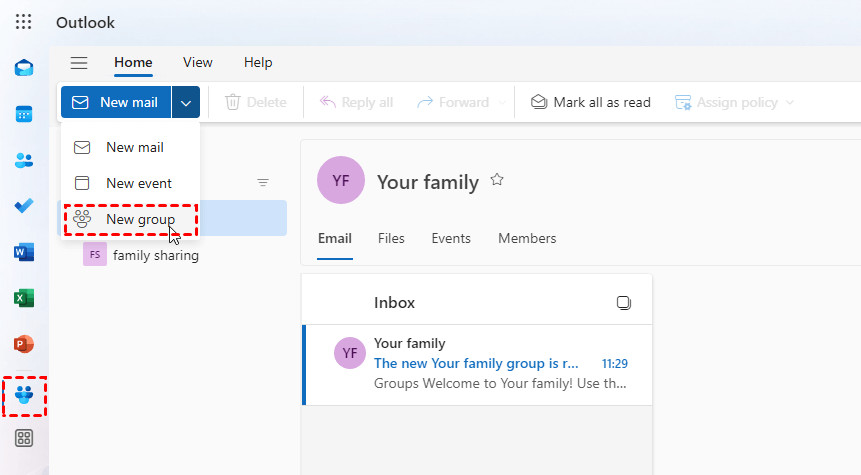This screenshot has height=475, width=861.
Task: Open the groups list filter icon
Action: click(x=263, y=182)
